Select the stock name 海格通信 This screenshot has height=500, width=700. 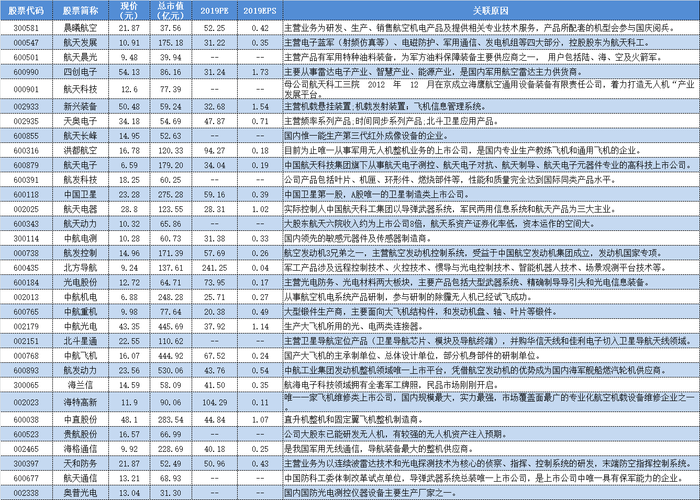[x=80, y=449]
